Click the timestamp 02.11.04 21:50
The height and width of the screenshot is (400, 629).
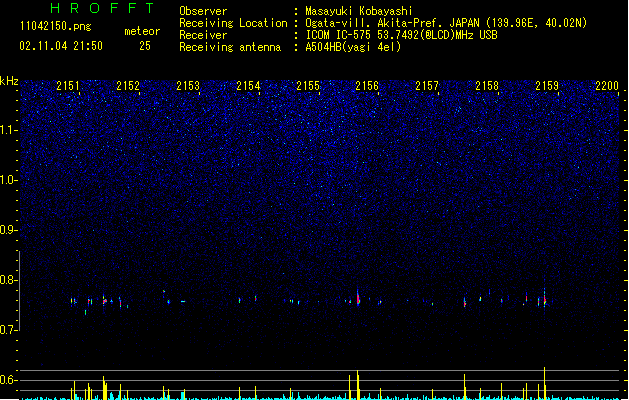point(61,46)
